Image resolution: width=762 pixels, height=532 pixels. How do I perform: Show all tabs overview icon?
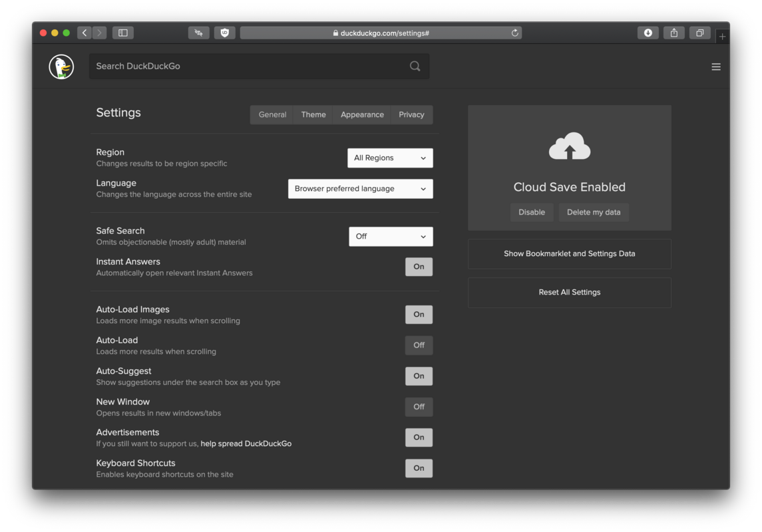(x=700, y=33)
